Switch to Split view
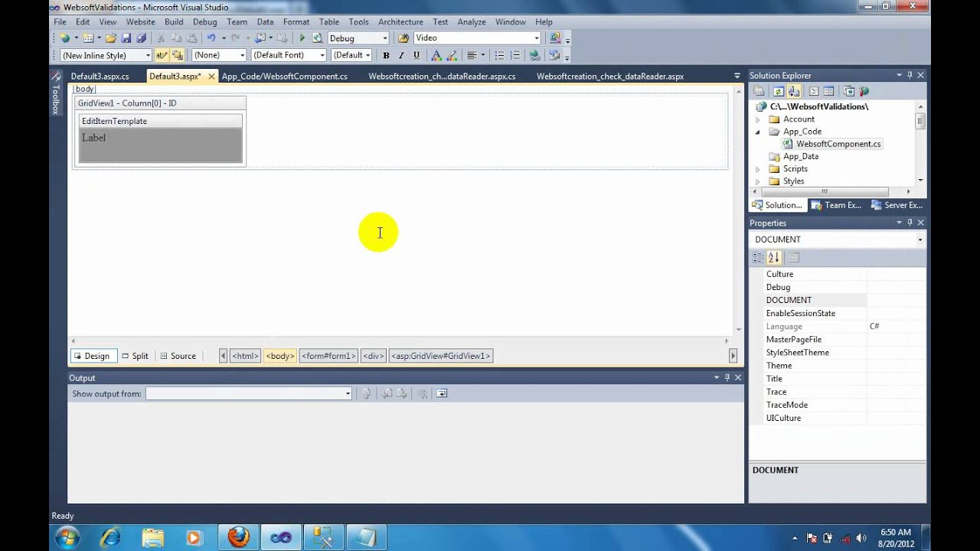Image resolution: width=980 pixels, height=551 pixels. click(136, 356)
